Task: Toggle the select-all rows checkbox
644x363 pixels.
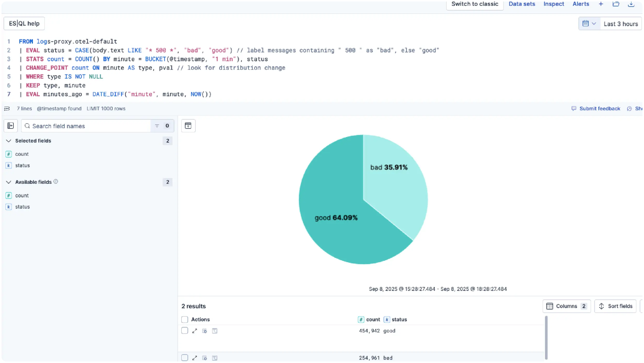Action: click(x=185, y=319)
